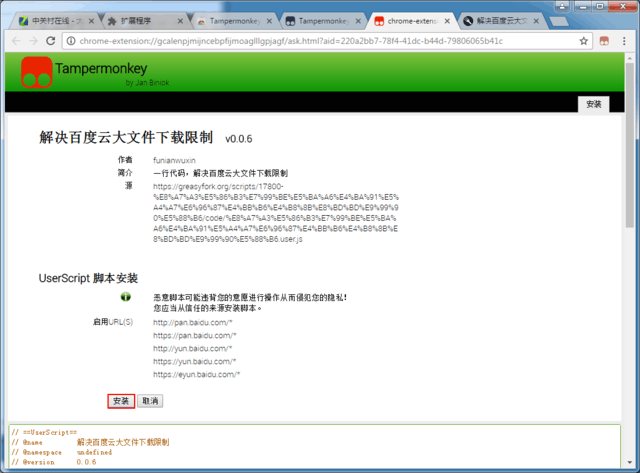Screen dimensions: 640x473
Task: Select the 安装 tab in the black bar
Action: tap(593, 104)
